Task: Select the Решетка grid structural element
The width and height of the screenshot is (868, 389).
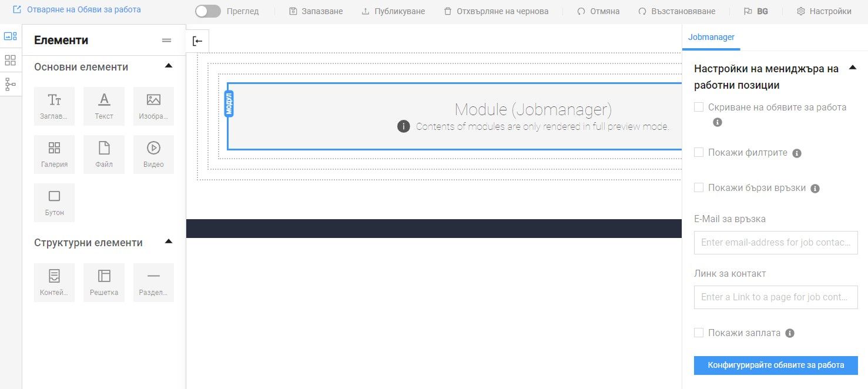Action: click(104, 282)
